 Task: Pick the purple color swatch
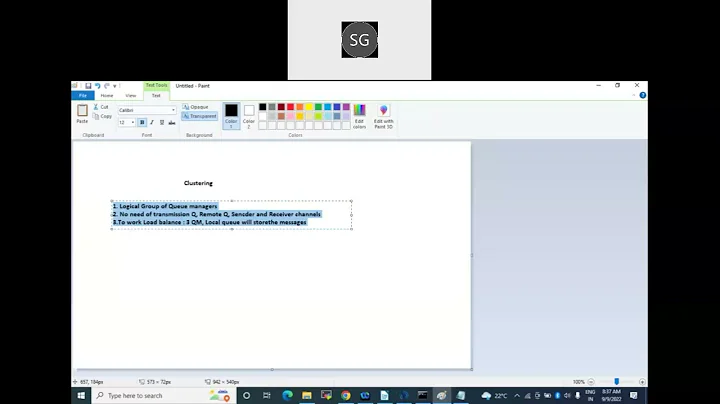pyautogui.click(x=346, y=107)
